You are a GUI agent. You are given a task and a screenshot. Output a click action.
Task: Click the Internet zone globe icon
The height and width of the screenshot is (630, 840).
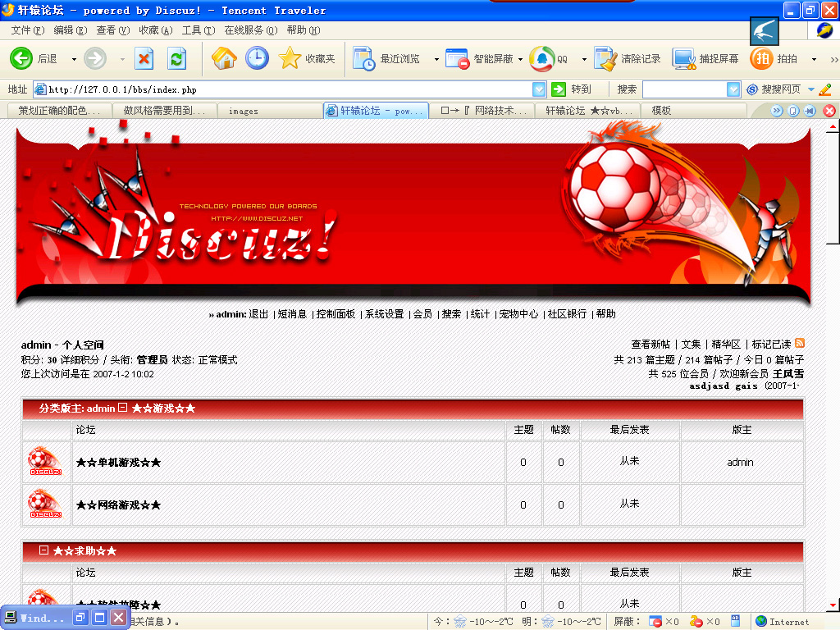coord(761,621)
